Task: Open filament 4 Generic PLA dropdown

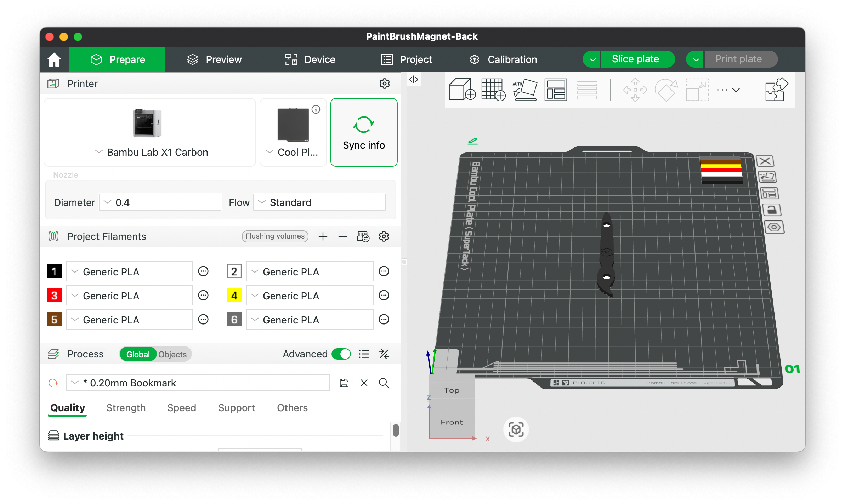Action: tap(310, 296)
